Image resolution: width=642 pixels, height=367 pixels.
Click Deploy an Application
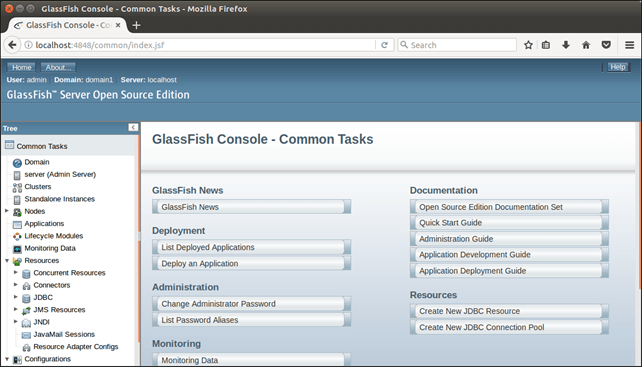(251, 263)
